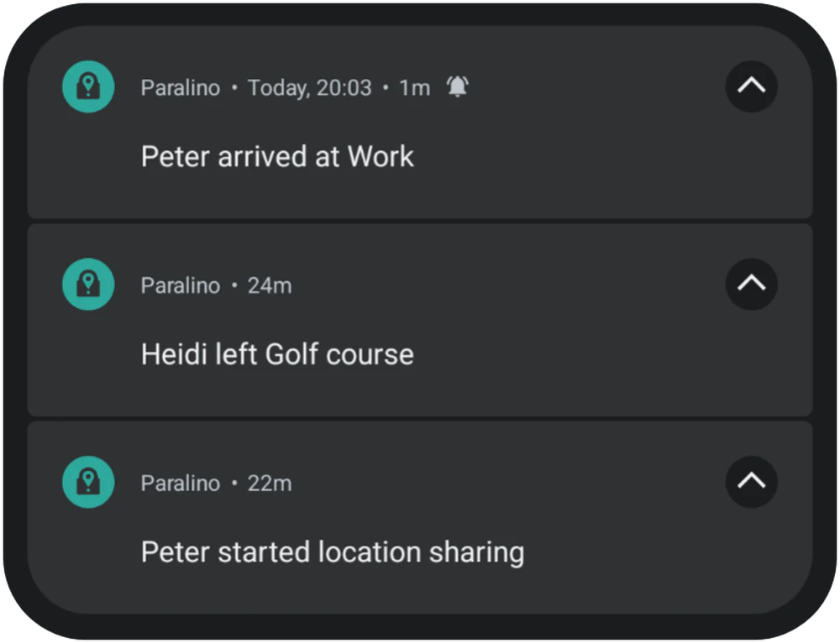Open the "Heidi left Golf course" message
Image resolution: width=840 pixels, height=643 pixels.
277,354
